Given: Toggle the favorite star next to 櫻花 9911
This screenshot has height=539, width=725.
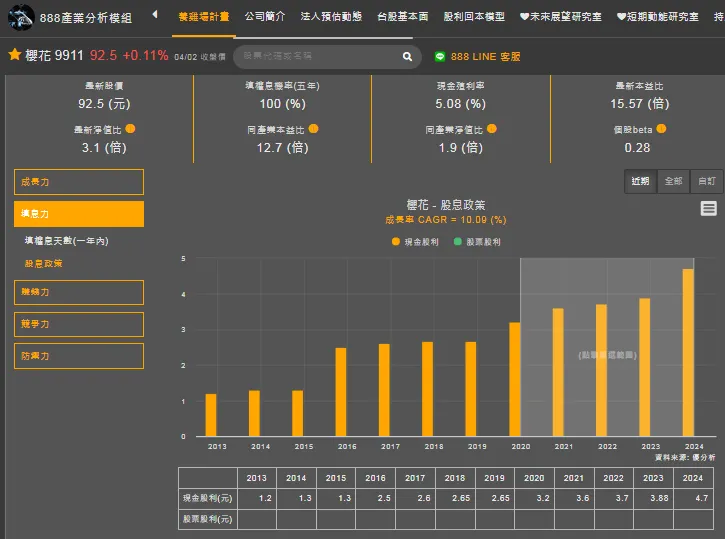Looking at the screenshot, I should click(15, 55).
